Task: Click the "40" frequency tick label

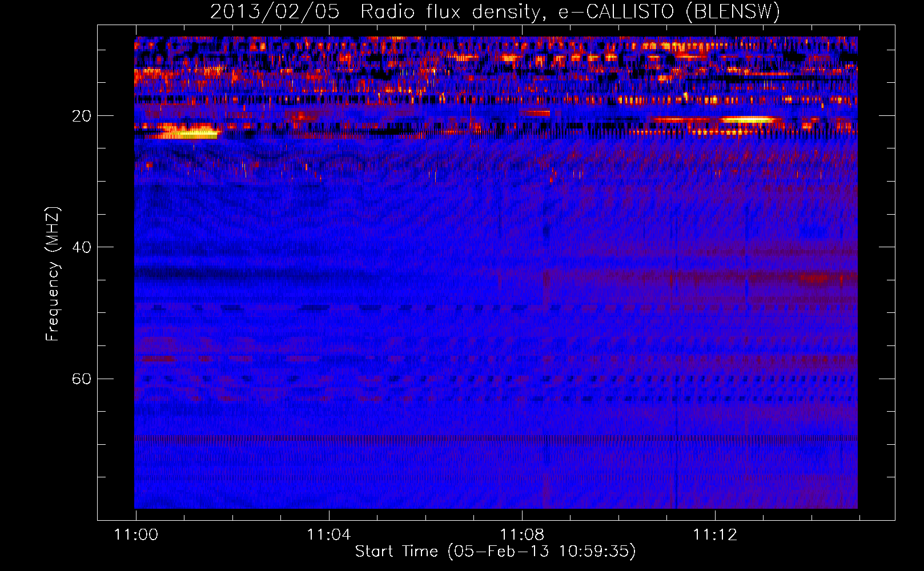Action: [x=82, y=247]
